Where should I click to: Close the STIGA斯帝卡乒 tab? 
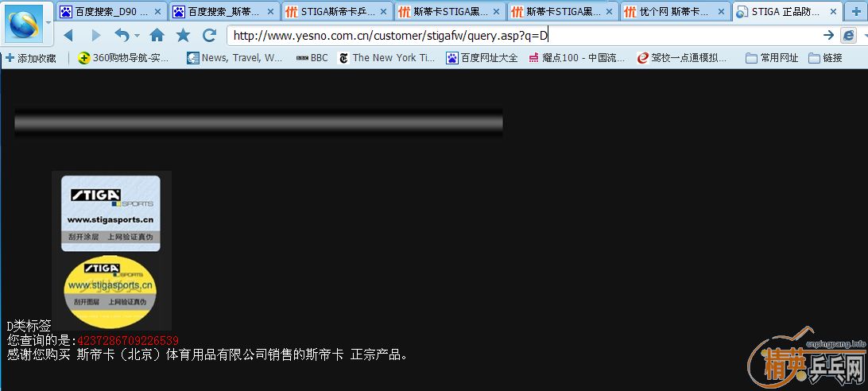383,12
